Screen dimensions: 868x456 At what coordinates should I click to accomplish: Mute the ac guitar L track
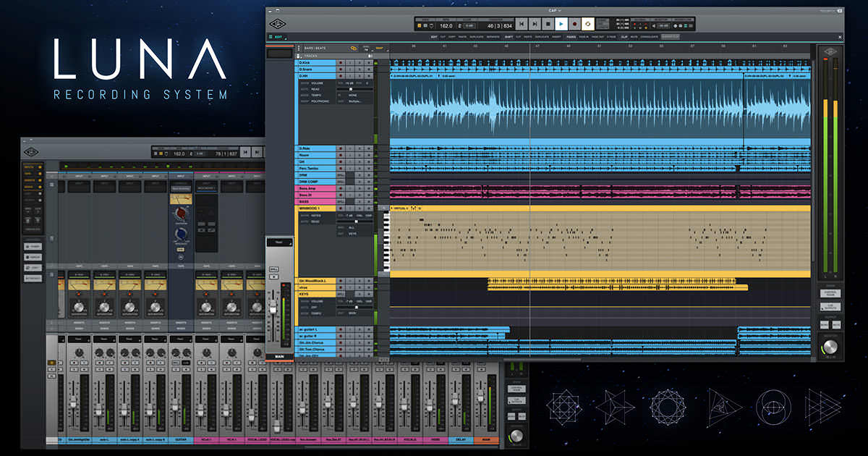369,329
